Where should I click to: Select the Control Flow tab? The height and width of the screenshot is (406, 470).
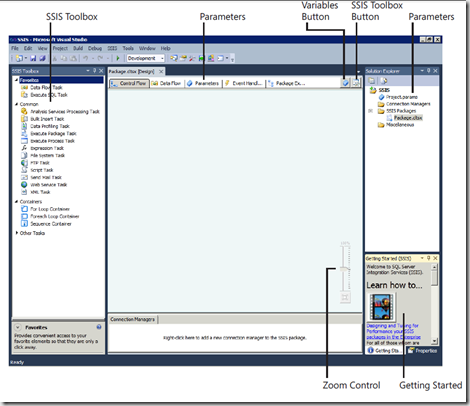click(129, 83)
